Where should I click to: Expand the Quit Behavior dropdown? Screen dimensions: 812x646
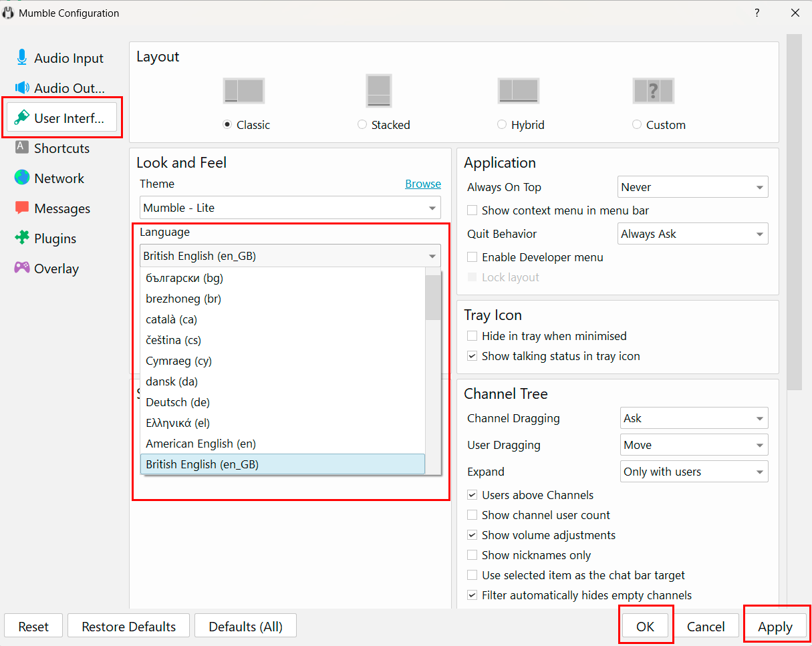692,234
